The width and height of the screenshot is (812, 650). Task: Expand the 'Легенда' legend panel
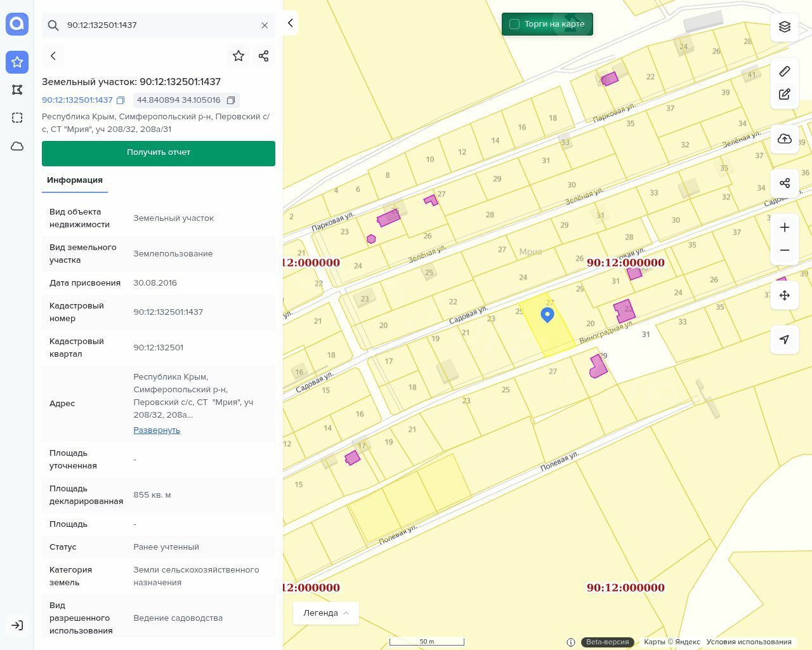point(326,613)
